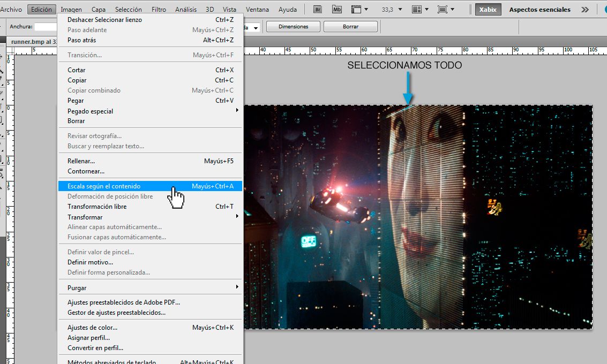Click the disabled Paso adelante entry
The width and height of the screenshot is (607, 364).
point(150,30)
